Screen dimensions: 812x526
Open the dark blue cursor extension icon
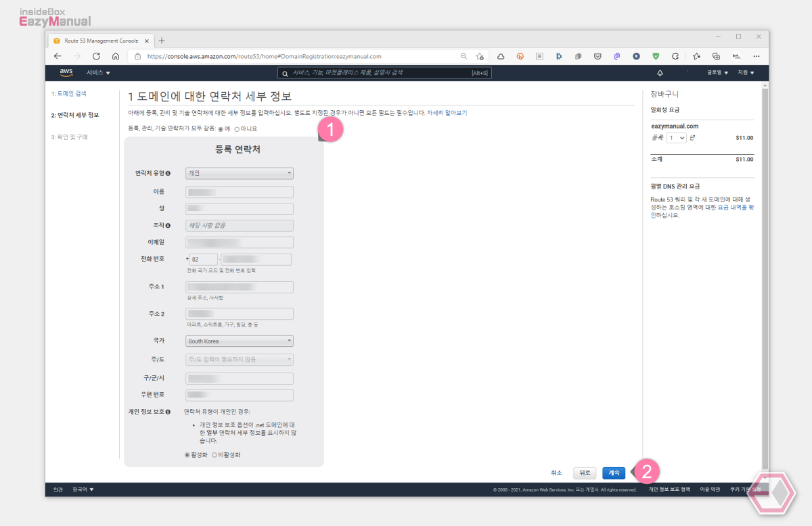(x=637, y=56)
